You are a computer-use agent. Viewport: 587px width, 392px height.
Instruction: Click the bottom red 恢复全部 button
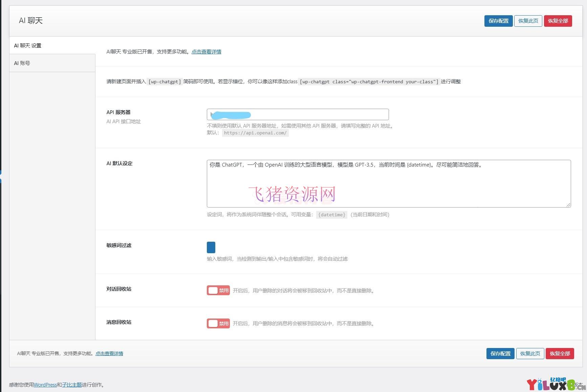560,353
